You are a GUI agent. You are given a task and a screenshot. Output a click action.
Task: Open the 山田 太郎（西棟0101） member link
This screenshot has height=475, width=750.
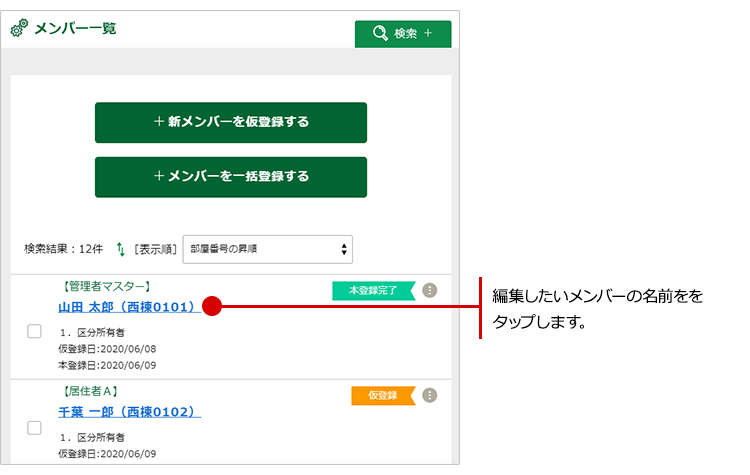pyautogui.click(x=128, y=307)
